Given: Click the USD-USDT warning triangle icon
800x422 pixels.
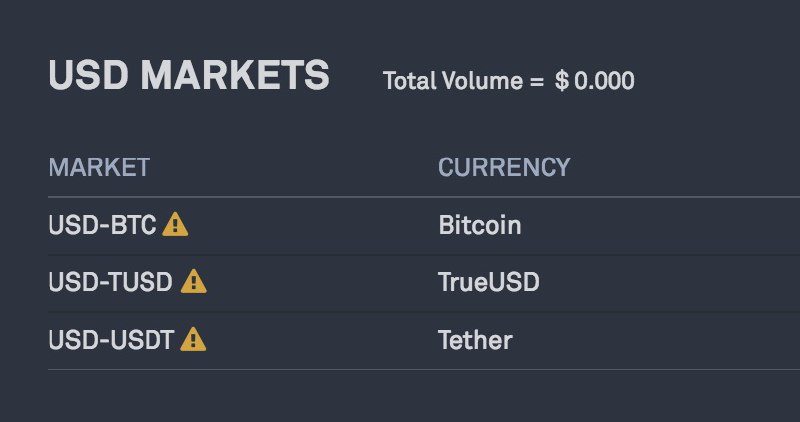Looking at the screenshot, I should click(194, 340).
